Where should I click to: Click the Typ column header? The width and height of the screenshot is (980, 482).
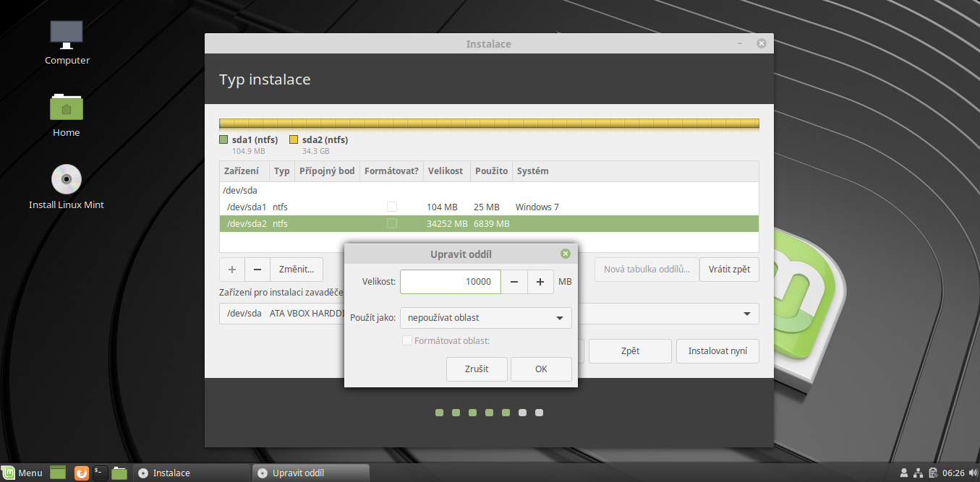[282, 171]
